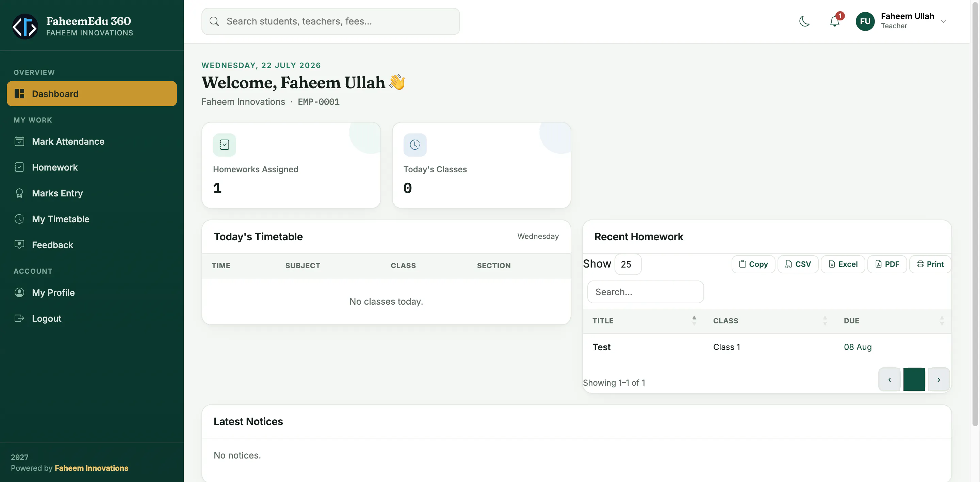The image size is (980, 482).
Task: Open My Profile in Account section
Action: pyautogui.click(x=92, y=292)
